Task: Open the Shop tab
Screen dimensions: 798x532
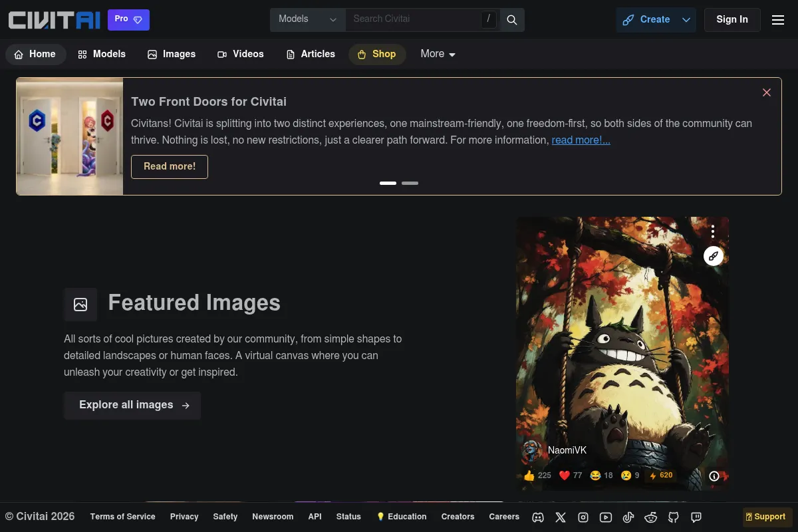Action: 377,54
